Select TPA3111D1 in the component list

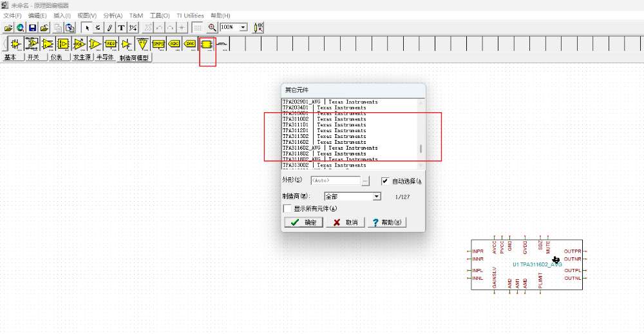coord(324,124)
